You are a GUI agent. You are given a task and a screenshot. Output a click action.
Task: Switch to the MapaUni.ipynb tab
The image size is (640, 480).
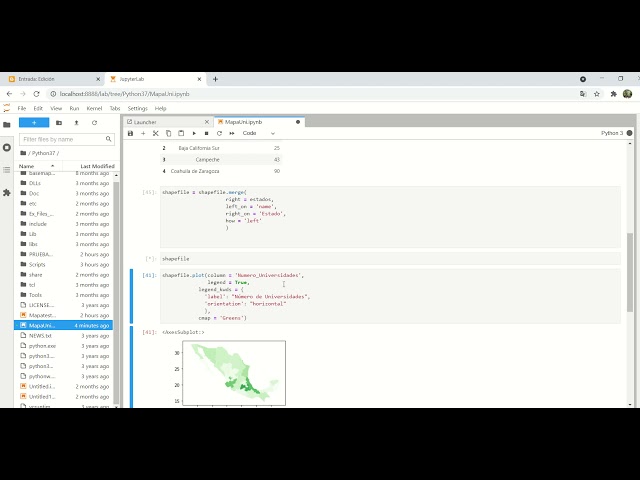coord(258,122)
